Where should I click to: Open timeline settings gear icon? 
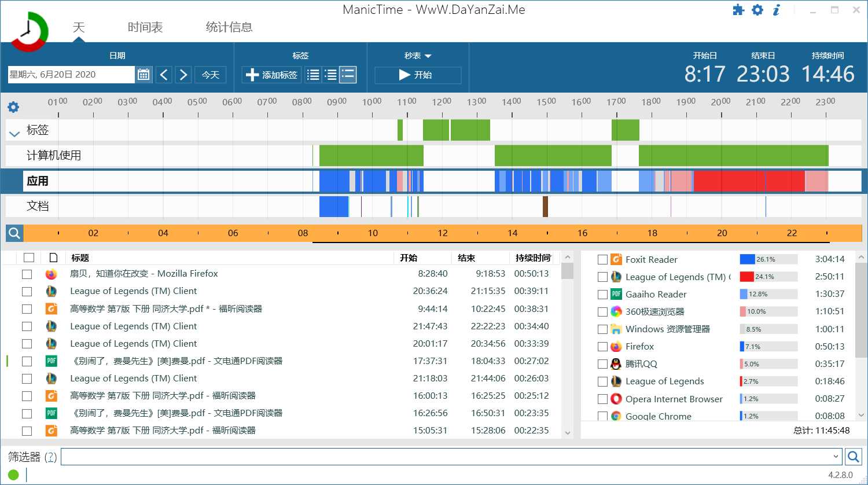(13, 107)
